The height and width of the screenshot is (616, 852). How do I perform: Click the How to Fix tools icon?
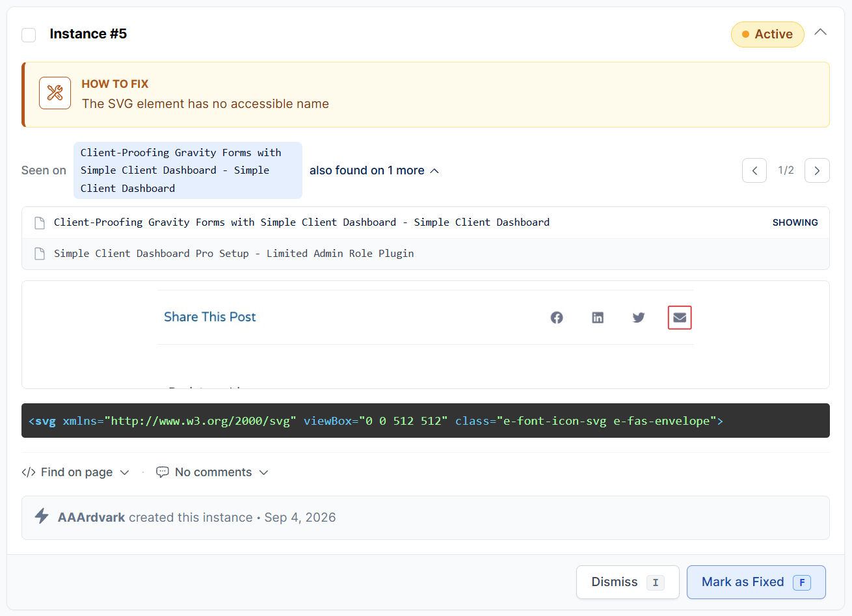click(55, 93)
